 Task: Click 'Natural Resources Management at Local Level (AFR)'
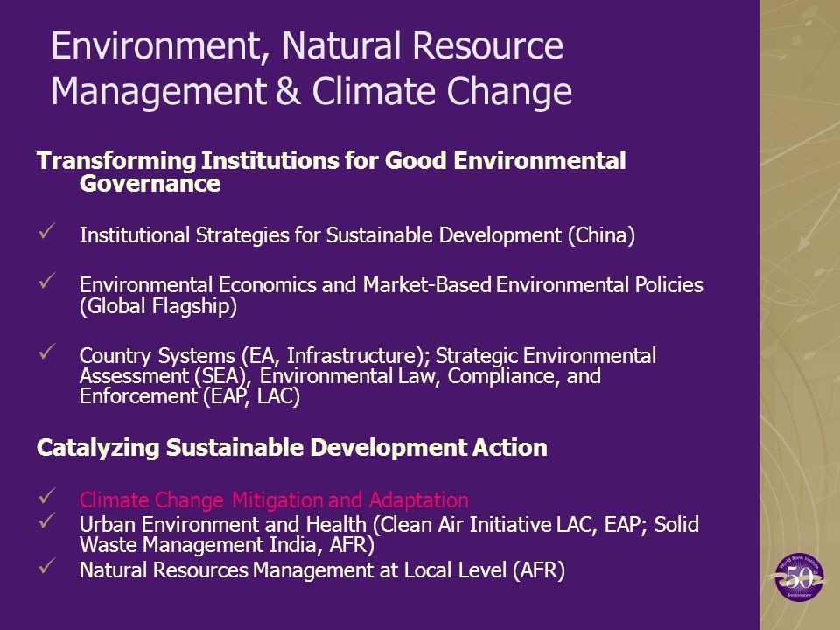tap(322, 570)
